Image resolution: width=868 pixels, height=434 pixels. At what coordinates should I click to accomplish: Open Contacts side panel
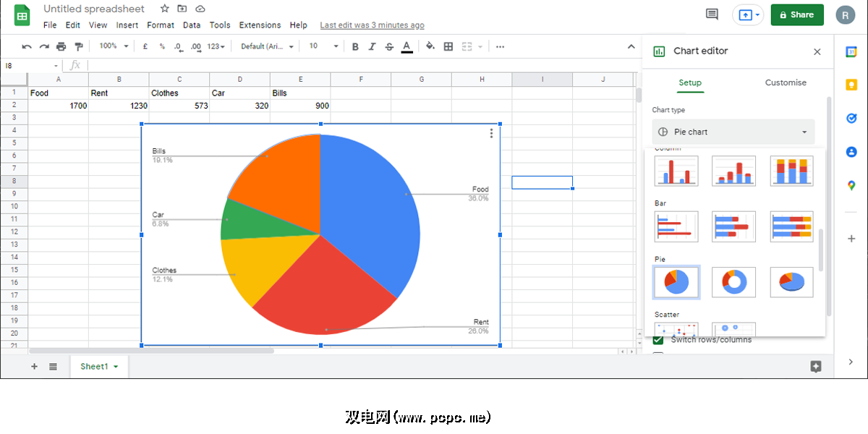[851, 152]
